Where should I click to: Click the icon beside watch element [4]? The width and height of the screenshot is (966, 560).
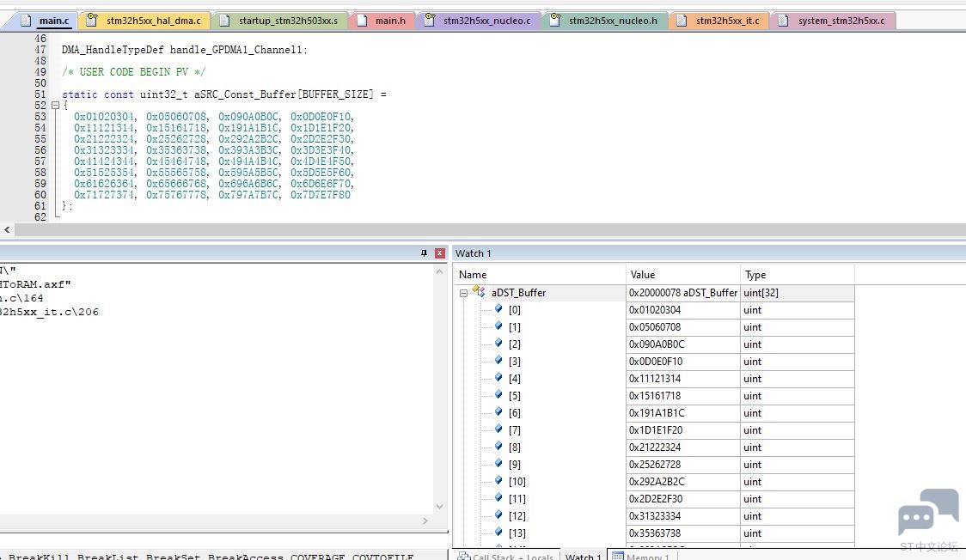point(498,378)
